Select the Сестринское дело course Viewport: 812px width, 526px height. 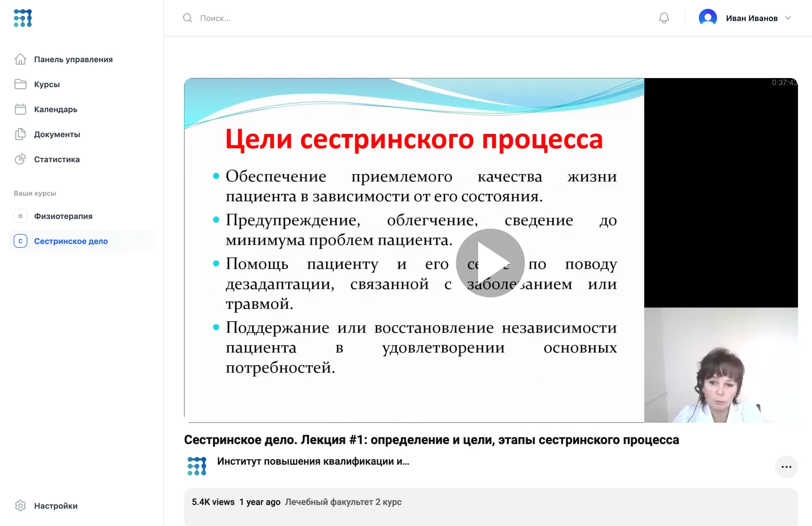tap(71, 241)
